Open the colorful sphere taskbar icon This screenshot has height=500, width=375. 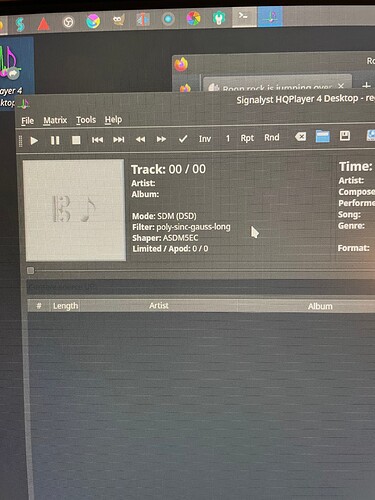(93, 21)
